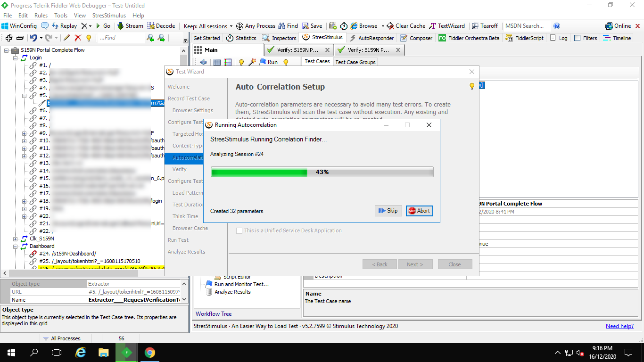Open the Need help? link

click(619, 326)
